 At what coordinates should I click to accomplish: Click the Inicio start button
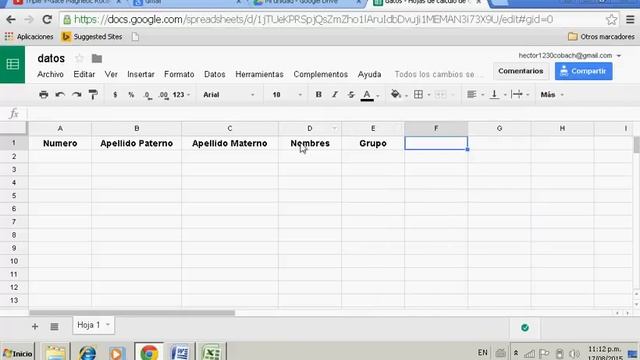point(17,353)
